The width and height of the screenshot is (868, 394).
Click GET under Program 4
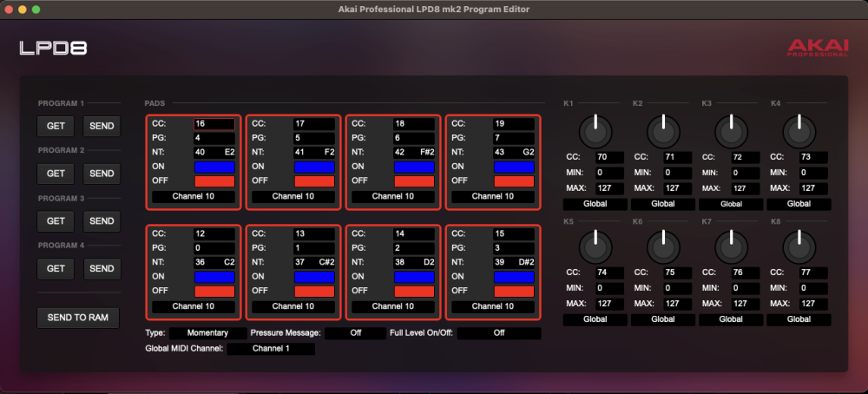tap(56, 269)
